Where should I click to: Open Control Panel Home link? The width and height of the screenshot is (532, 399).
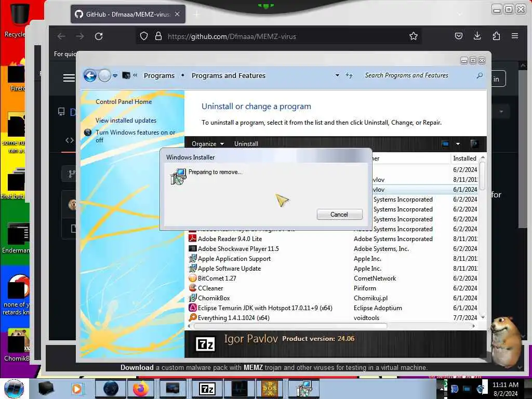[x=124, y=101]
